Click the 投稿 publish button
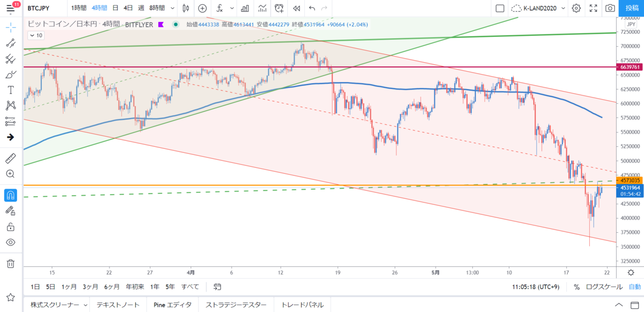 pyautogui.click(x=632, y=8)
